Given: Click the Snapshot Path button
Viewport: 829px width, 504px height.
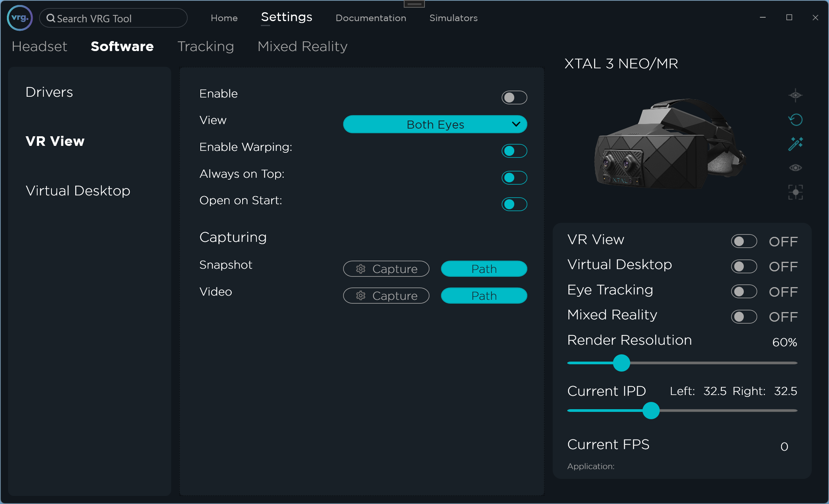Looking at the screenshot, I should (484, 269).
